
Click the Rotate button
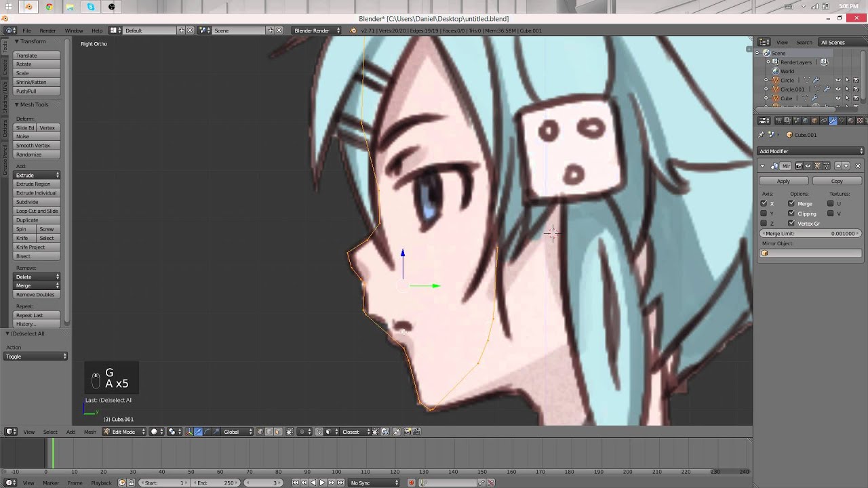tap(37, 64)
